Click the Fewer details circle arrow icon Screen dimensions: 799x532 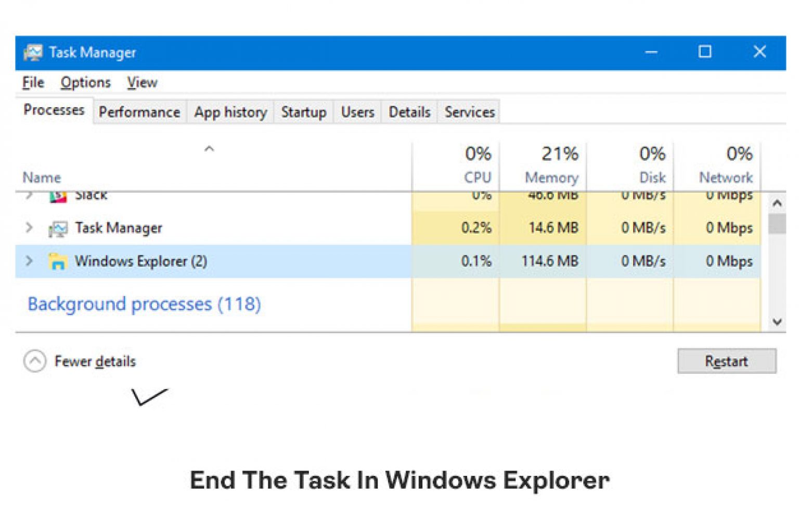(35, 361)
